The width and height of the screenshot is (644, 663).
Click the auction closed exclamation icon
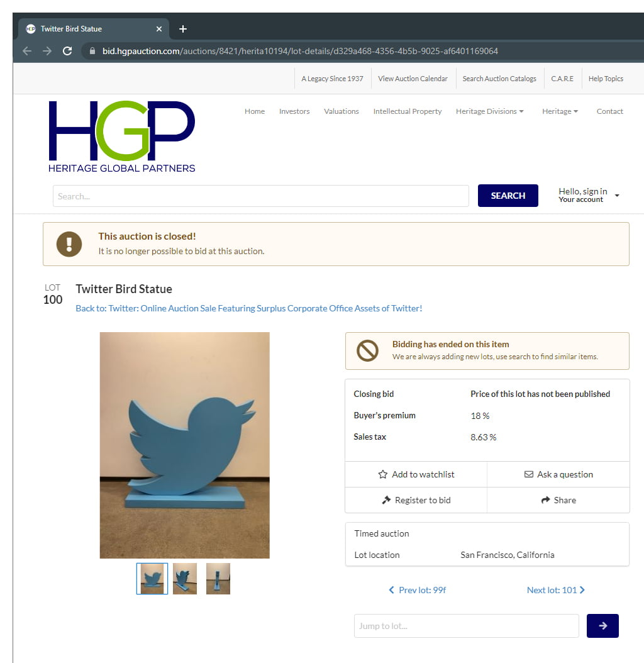tap(69, 244)
